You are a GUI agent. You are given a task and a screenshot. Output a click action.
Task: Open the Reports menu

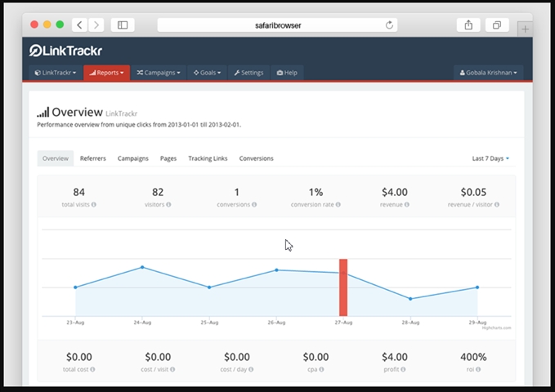tap(106, 73)
